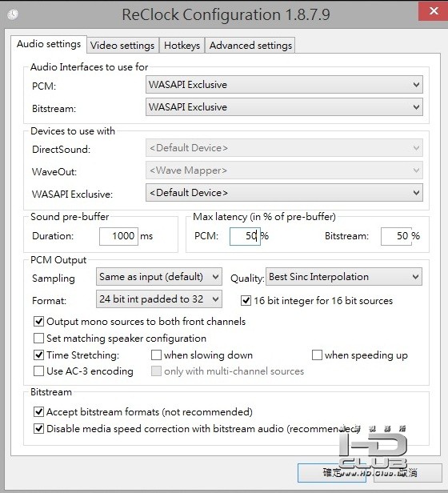
Task: Open the Advanced settings tab
Action: 250,46
